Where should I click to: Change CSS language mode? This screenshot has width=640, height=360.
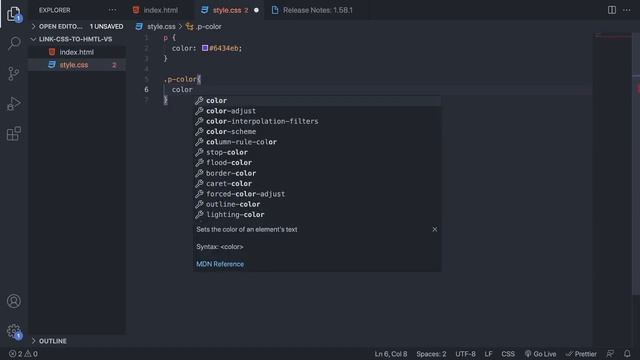point(508,354)
